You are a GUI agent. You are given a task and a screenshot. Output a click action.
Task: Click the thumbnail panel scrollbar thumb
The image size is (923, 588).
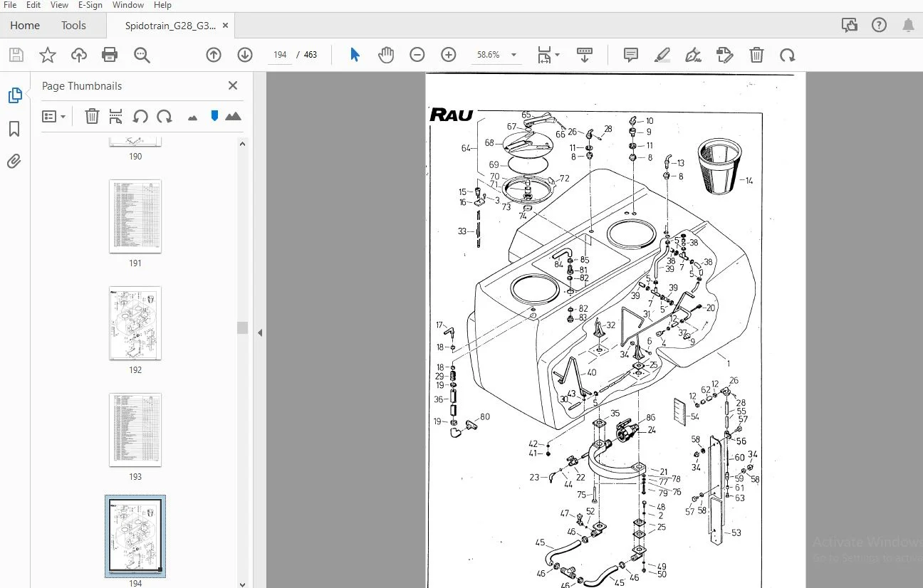[x=242, y=327]
